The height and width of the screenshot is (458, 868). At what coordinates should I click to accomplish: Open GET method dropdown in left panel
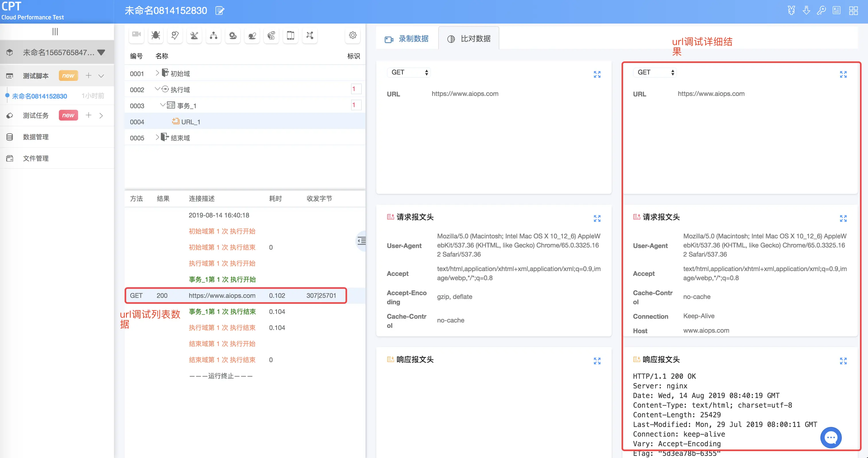click(409, 72)
